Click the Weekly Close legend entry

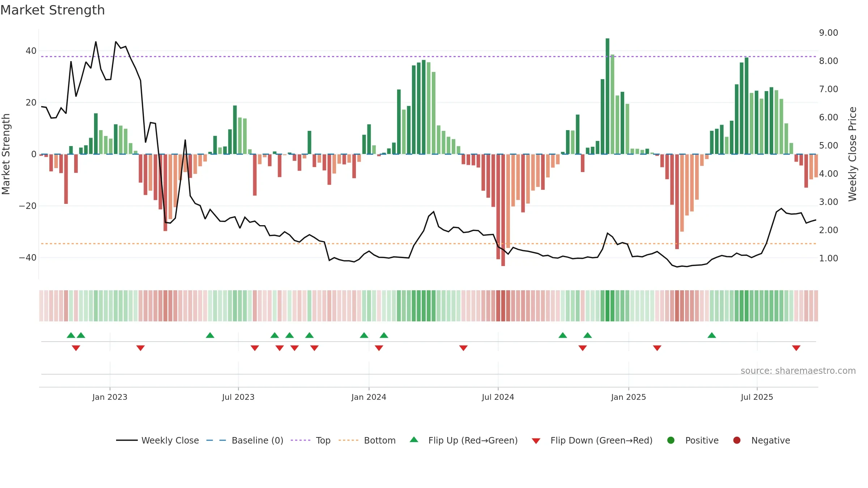coord(157,440)
